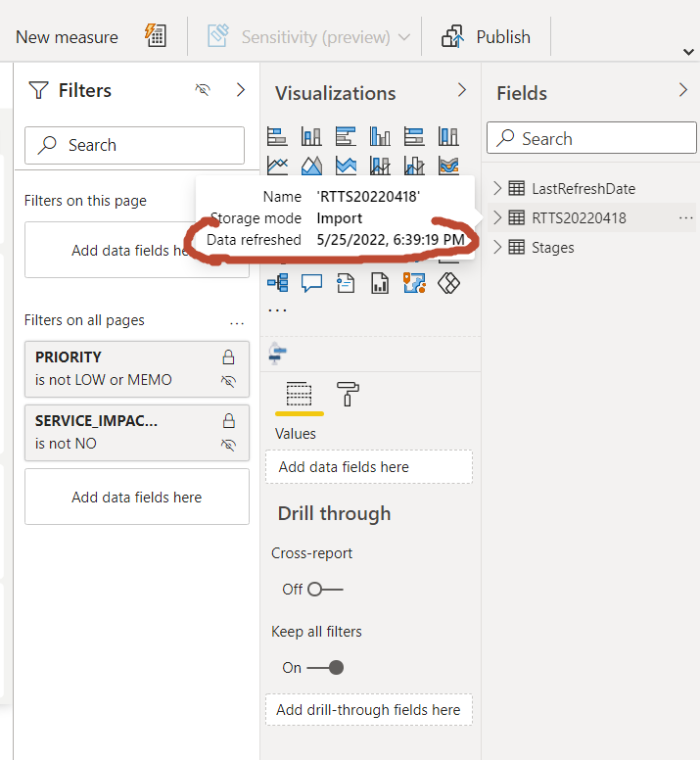
Task: Click the Fields pane search box
Action: pos(591,138)
